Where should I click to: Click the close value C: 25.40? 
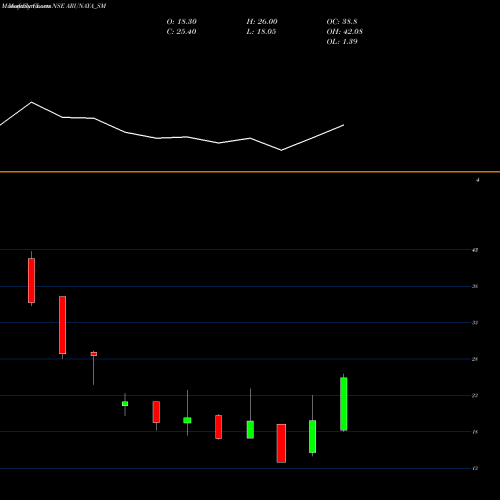click(x=181, y=32)
